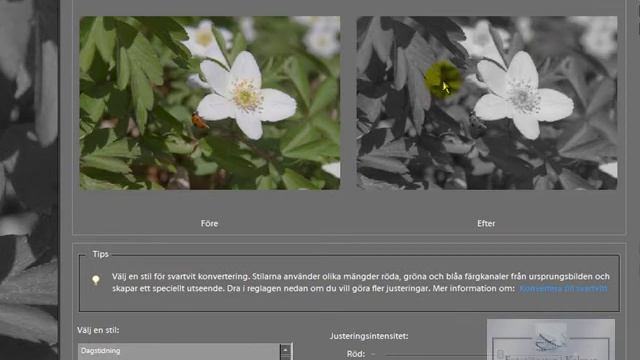Click the 'Röd:' slider label
This screenshot has width=640, height=360.
tap(356, 354)
